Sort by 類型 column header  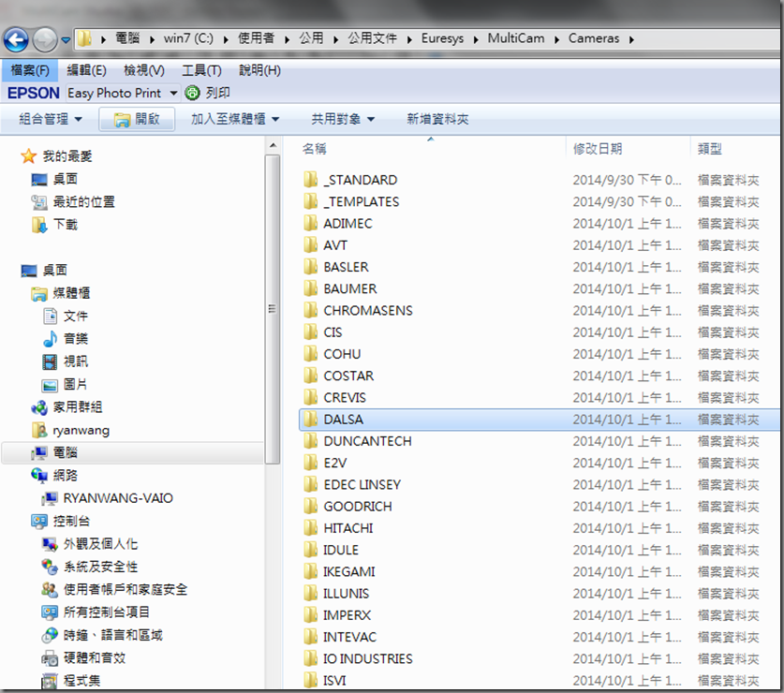(x=709, y=149)
